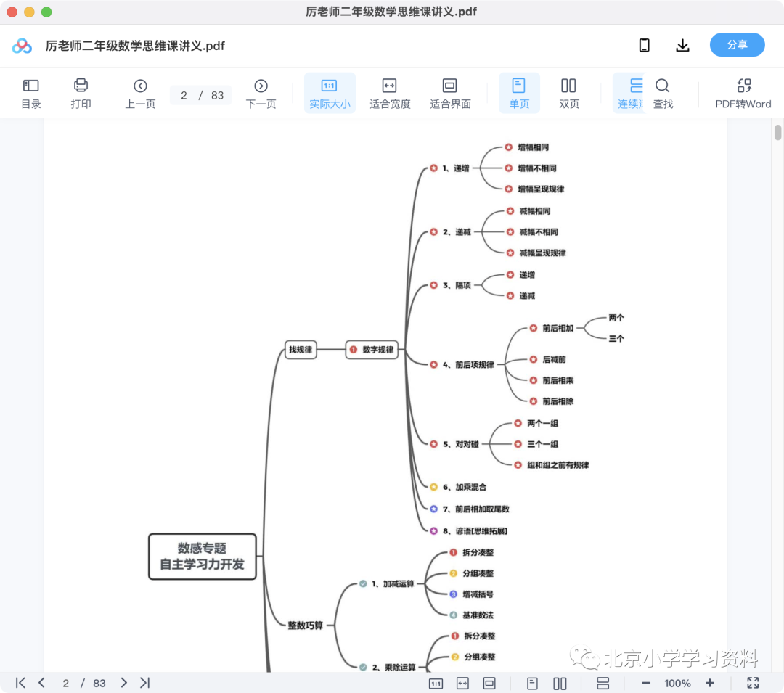The height and width of the screenshot is (693, 784).
Task: Click the 增幅呈现规律 leaf text
Action: (541, 189)
